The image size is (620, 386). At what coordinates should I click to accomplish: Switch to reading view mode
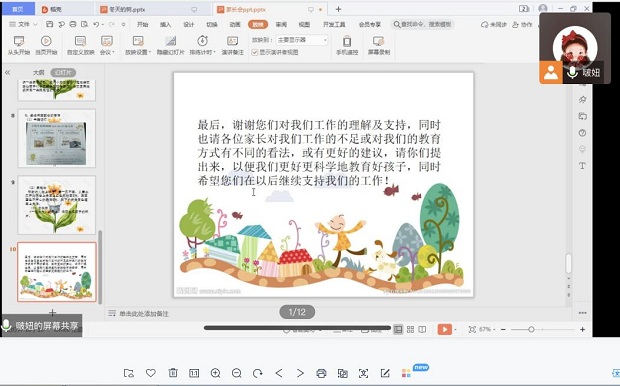[x=422, y=329]
